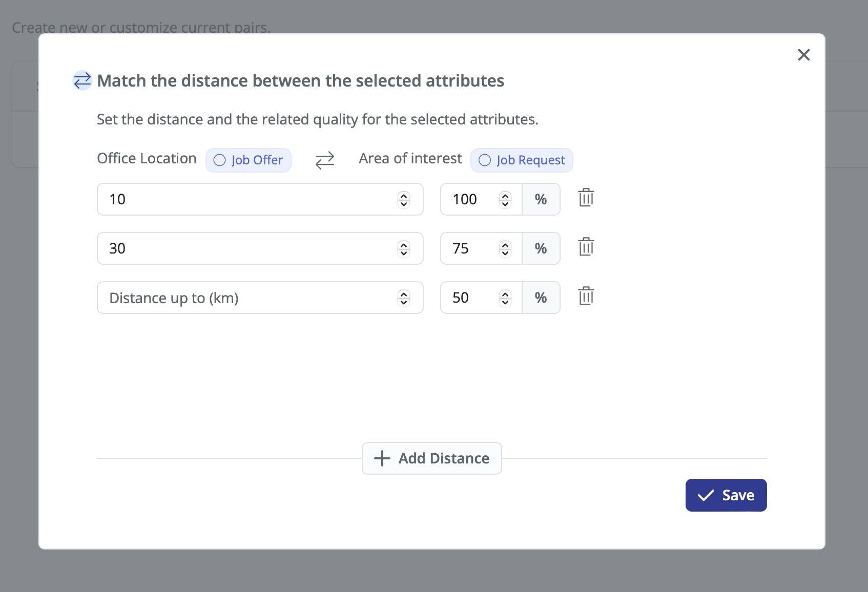Click into the distance field containing 30

pos(246,249)
